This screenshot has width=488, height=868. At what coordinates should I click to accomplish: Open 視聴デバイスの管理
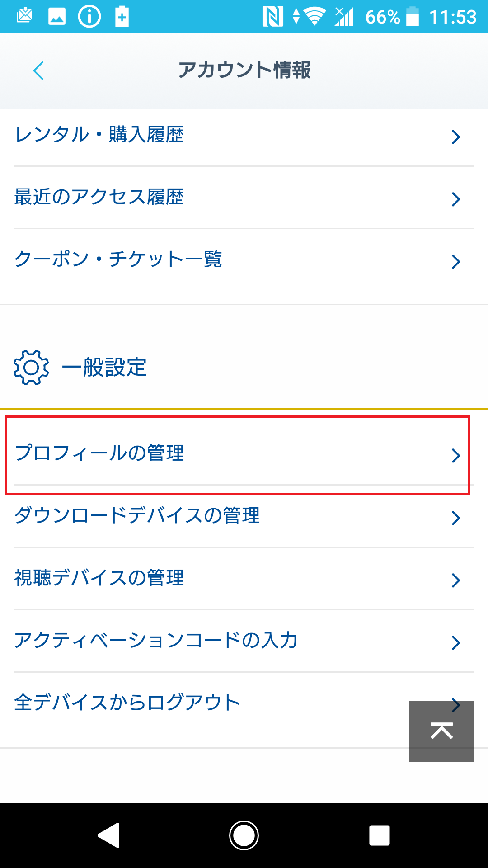pyautogui.click(x=244, y=579)
